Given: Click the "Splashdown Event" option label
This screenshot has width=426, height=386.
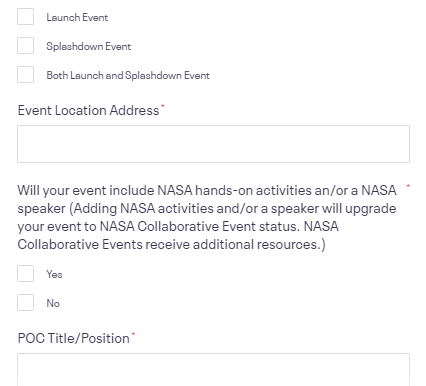Looking at the screenshot, I should tap(89, 46).
